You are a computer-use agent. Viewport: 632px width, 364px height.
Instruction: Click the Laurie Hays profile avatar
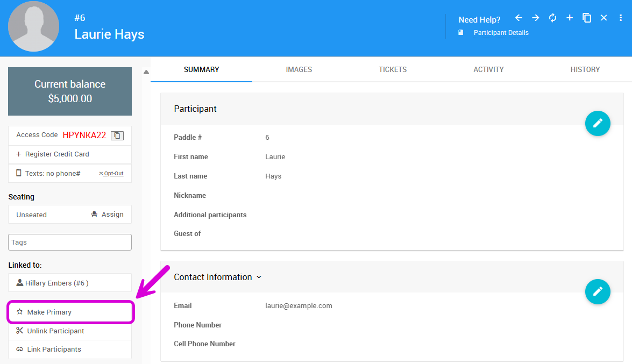[34, 27]
